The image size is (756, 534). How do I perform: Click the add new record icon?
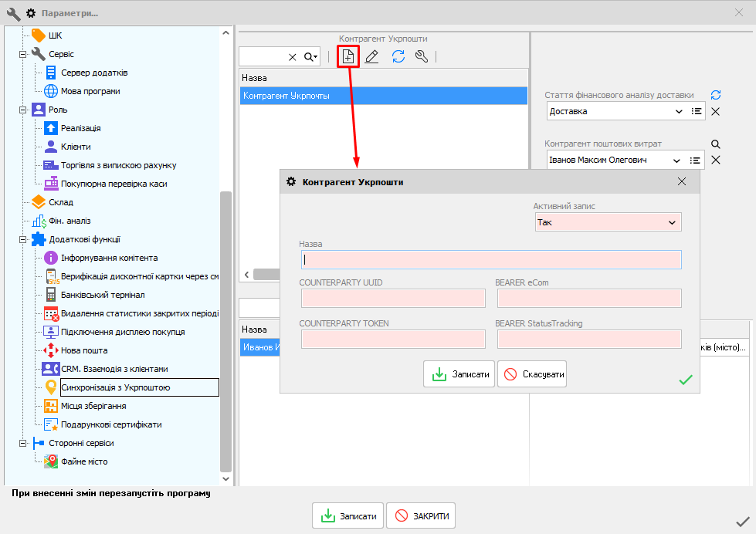[x=348, y=56]
